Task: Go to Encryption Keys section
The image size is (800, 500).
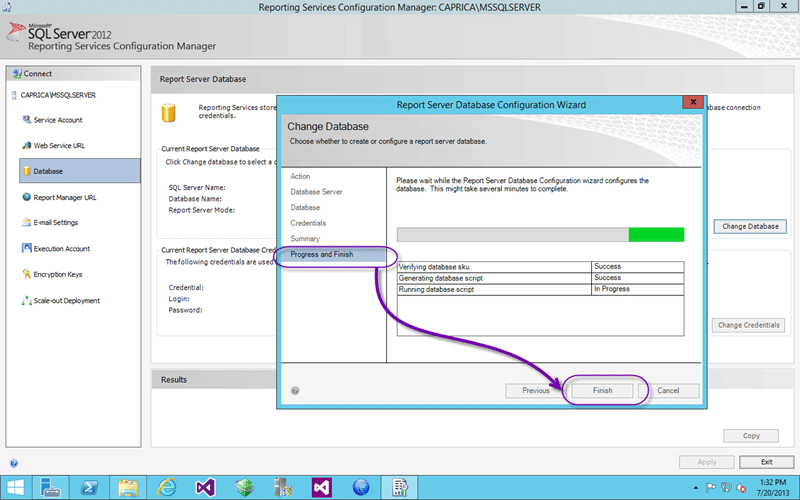Action: tap(57, 274)
